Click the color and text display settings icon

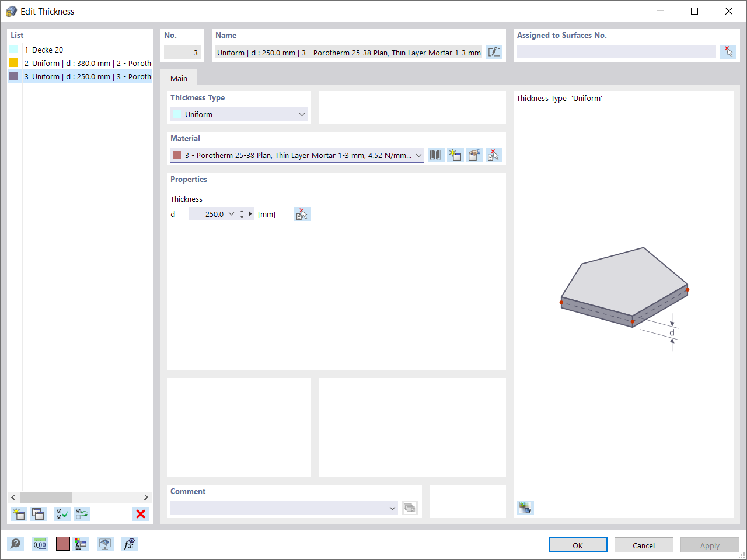pyautogui.click(x=81, y=544)
